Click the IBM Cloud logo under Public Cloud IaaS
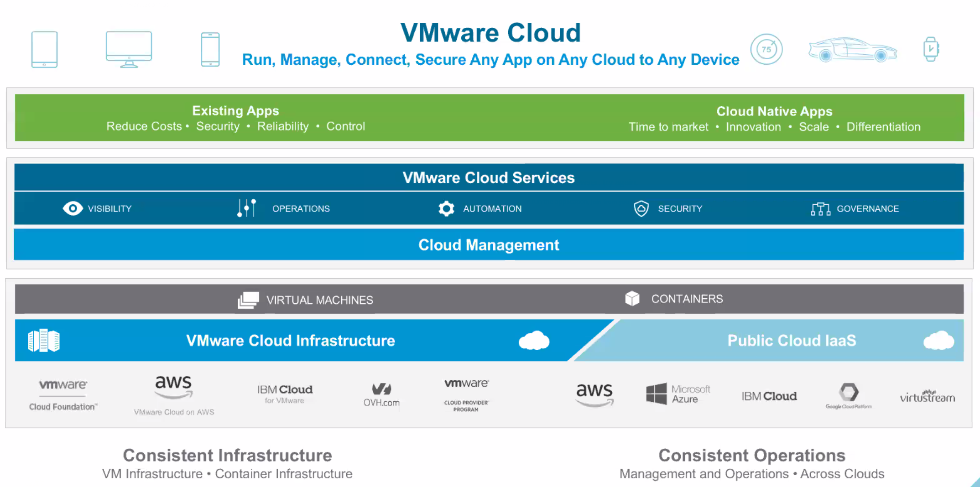Image resolution: width=980 pixels, height=487 pixels. 769,396
